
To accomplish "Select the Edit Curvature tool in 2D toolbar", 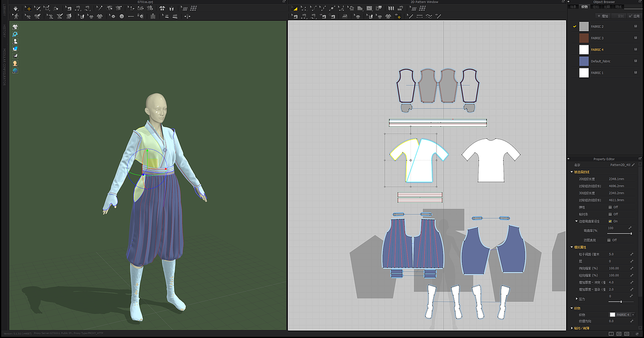I will tap(313, 9).
